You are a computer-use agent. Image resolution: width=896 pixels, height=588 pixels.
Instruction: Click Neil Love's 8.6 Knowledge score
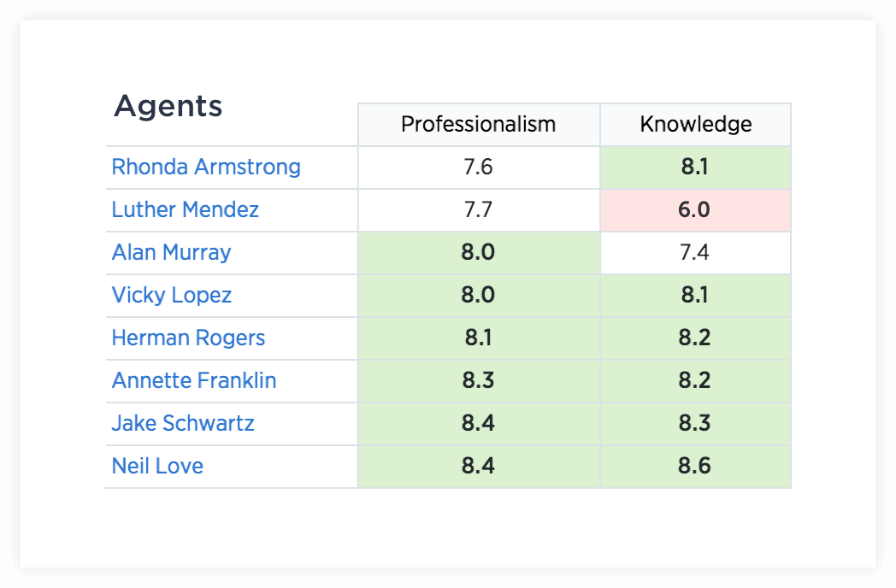click(694, 466)
